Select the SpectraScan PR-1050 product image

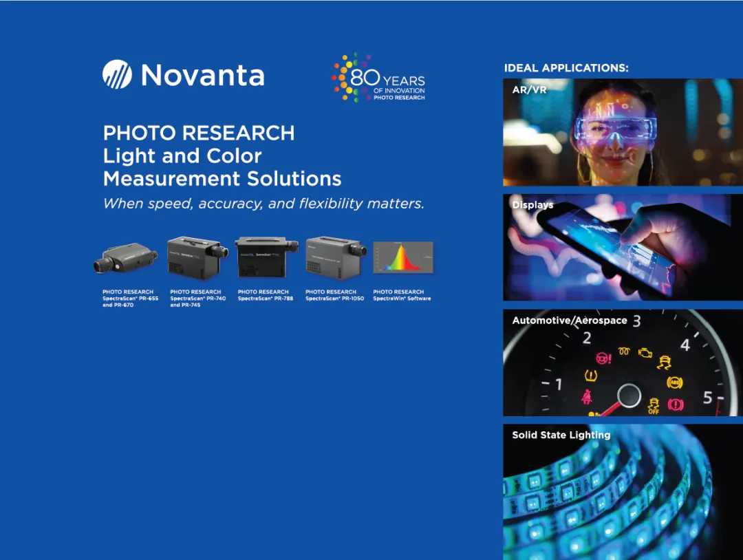click(336, 258)
